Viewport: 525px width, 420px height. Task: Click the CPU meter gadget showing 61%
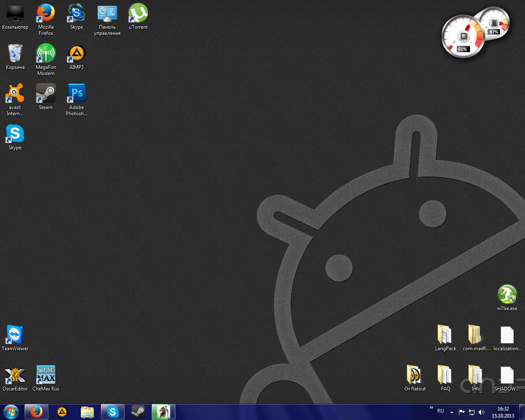coord(463,37)
